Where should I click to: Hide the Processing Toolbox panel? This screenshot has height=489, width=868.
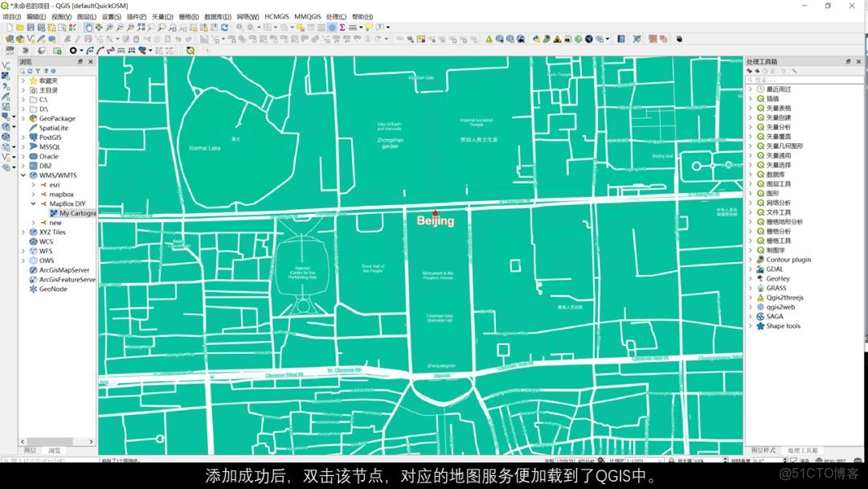click(x=858, y=61)
